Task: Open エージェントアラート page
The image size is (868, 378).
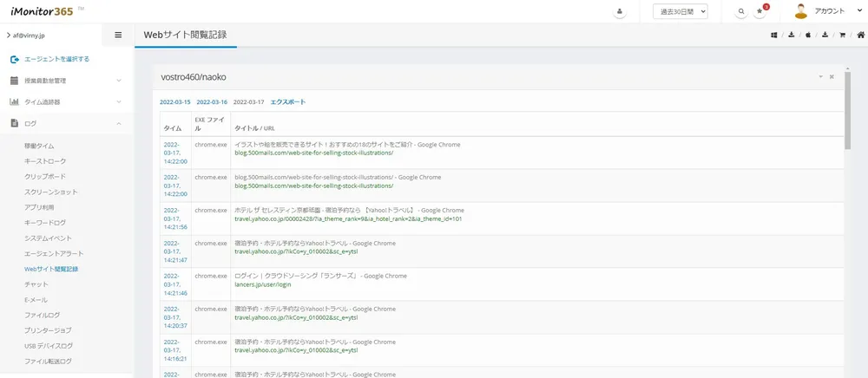Action: click(54, 254)
